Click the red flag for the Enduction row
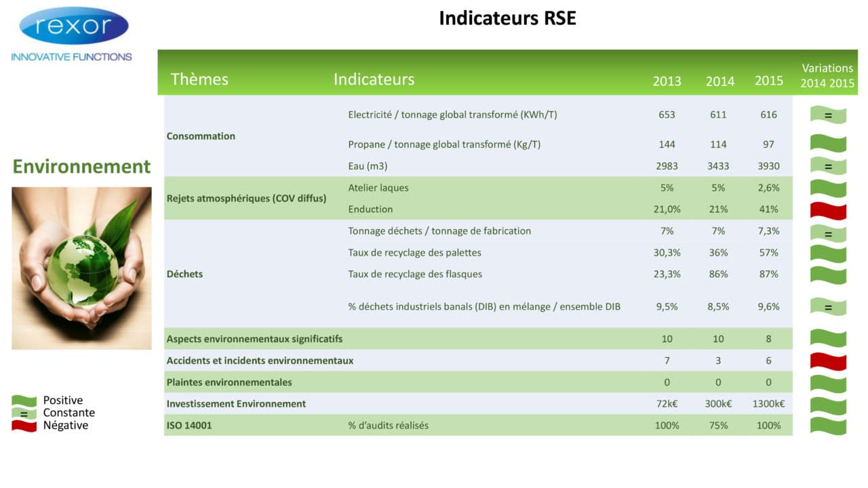The width and height of the screenshot is (868, 488). 828,210
